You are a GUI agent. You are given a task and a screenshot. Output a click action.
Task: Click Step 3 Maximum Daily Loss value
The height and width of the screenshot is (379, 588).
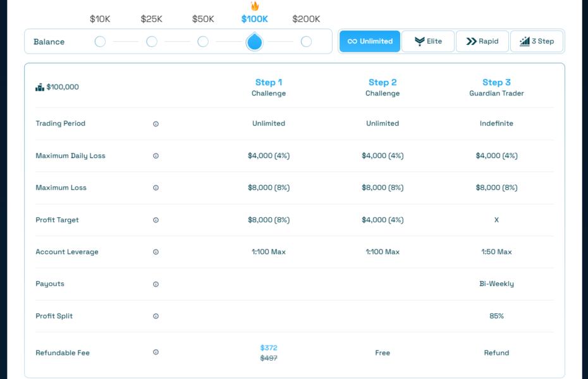(496, 156)
